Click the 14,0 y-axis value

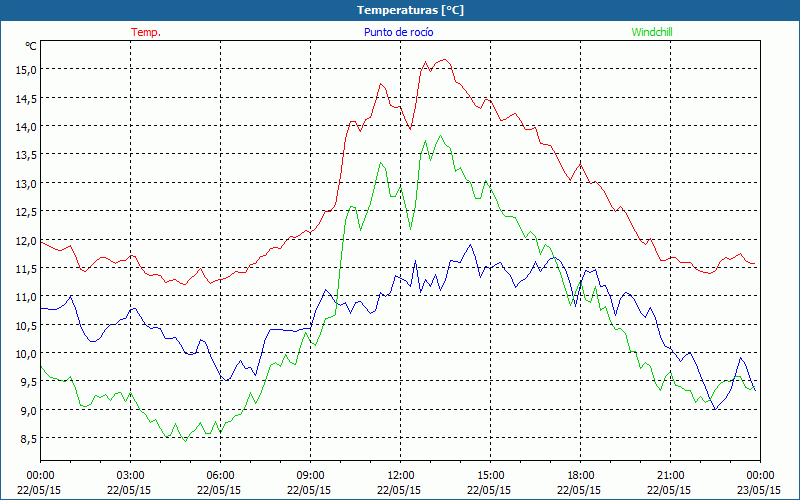(26, 127)
